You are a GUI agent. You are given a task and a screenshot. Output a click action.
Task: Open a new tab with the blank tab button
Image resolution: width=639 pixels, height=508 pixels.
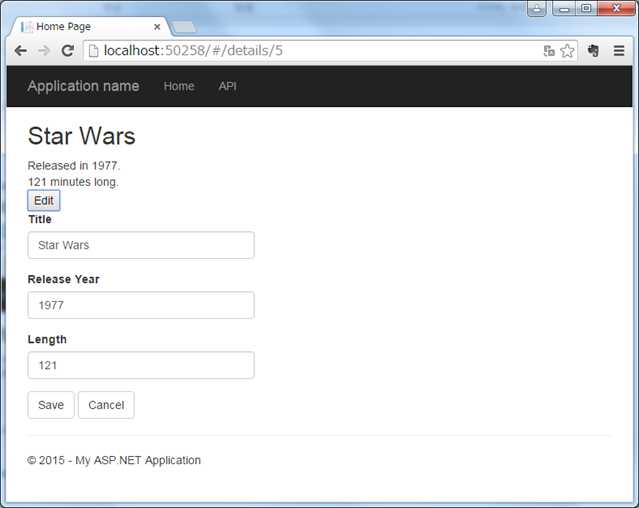(183, 27)
